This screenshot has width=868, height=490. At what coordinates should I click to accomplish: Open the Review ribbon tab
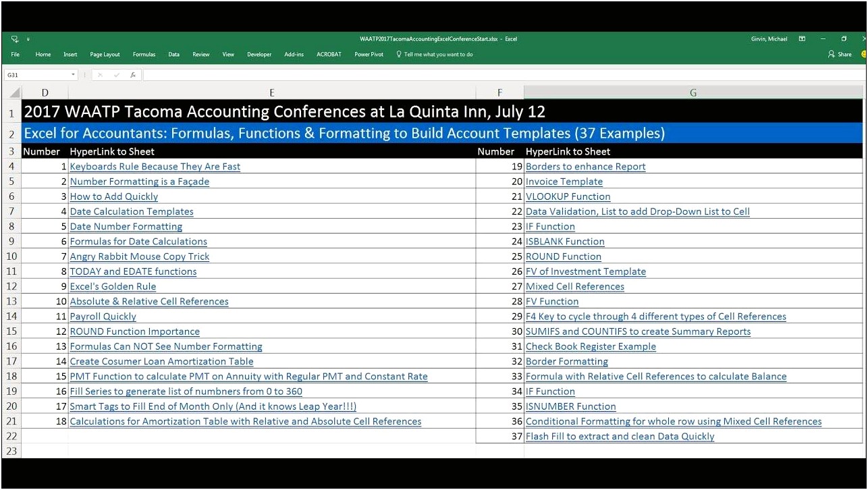(201, 55)
